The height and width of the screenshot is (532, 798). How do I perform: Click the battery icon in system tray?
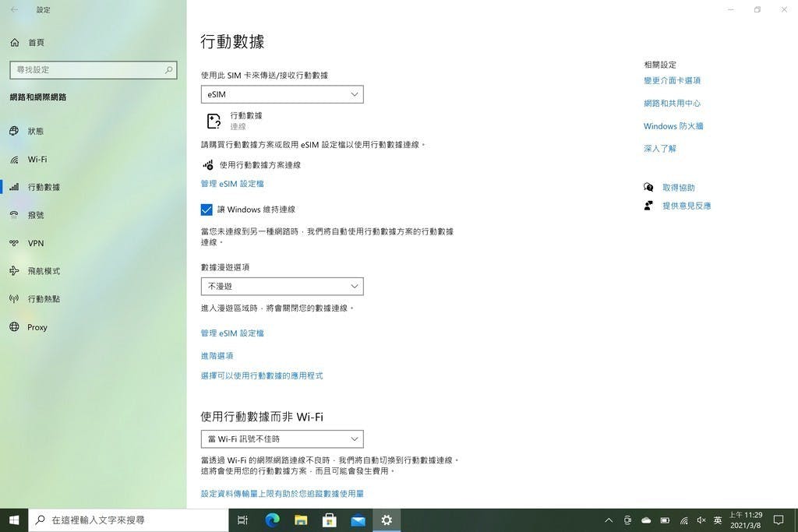pyautogui.click(x=665, y=520)
